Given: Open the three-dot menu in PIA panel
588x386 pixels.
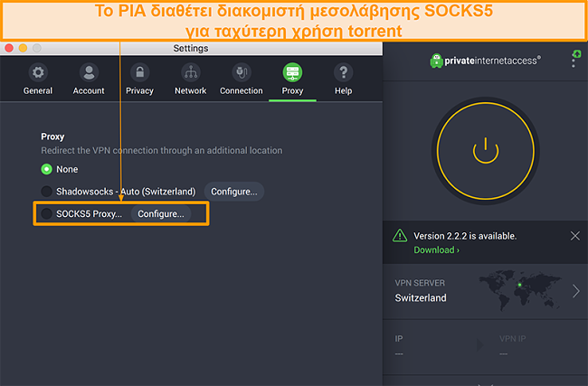Looking at the screenshot, I should tap(574, 60).
